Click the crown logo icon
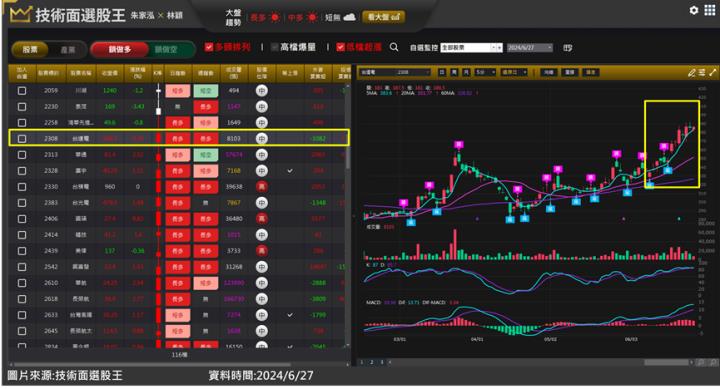Viewport: 720px width, 389px height. click(20, 15)
